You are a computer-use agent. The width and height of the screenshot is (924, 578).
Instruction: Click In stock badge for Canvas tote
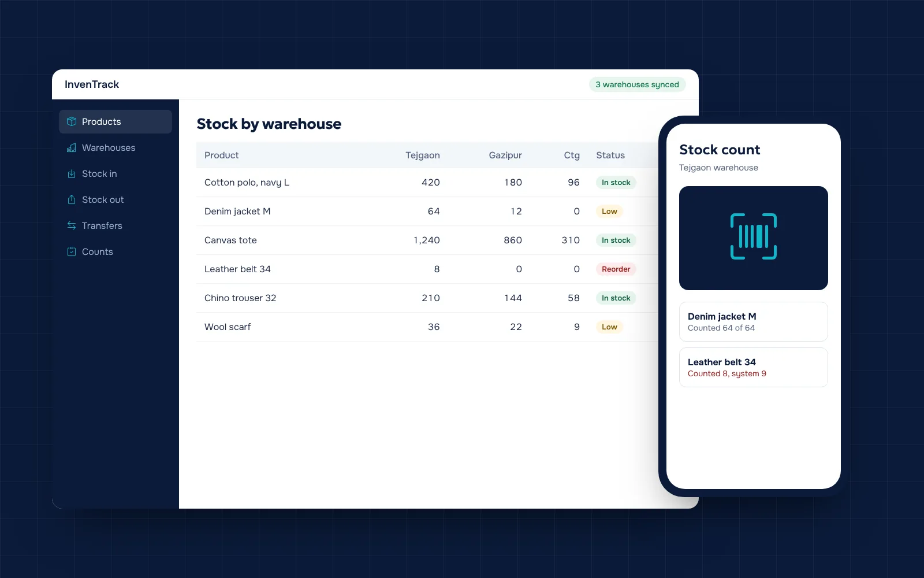[x=616, y=240]
